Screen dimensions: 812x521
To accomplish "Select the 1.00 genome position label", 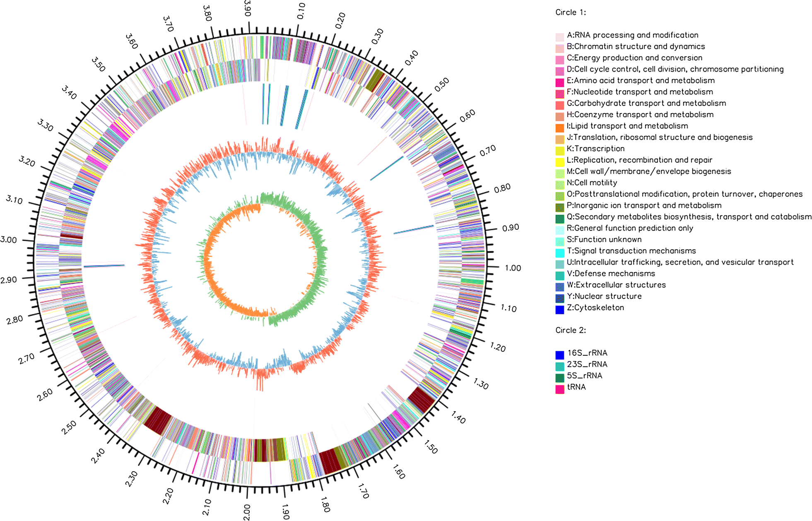I will [513, 268].
